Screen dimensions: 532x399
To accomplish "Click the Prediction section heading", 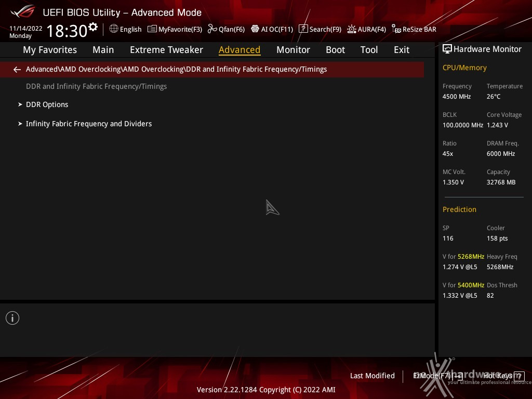I will tap(459, 210).
